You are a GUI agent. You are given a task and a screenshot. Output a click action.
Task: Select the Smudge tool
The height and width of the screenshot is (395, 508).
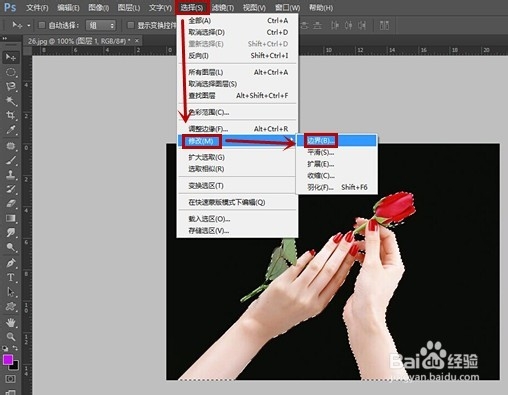(11, 233)
